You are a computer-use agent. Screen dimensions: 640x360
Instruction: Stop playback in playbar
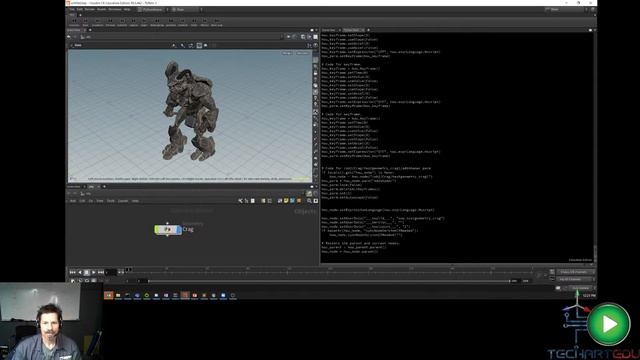pos(87,272)
